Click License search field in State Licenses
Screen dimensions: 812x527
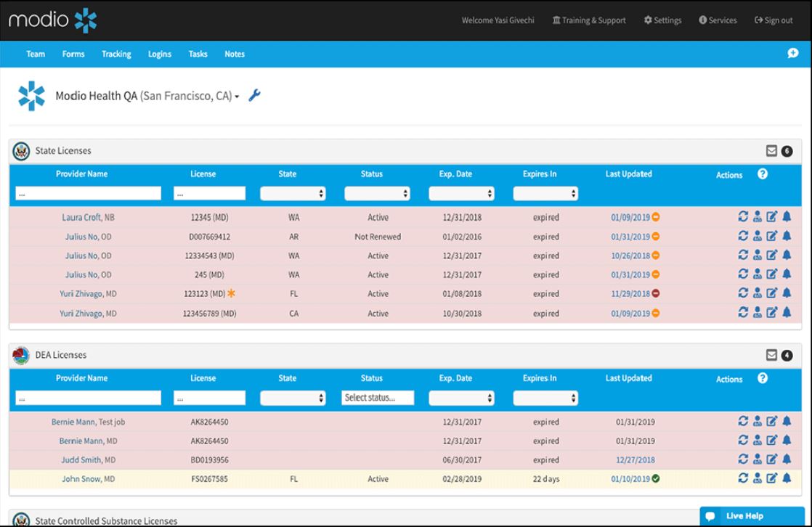pyautogui.click(x=209, y=194)
